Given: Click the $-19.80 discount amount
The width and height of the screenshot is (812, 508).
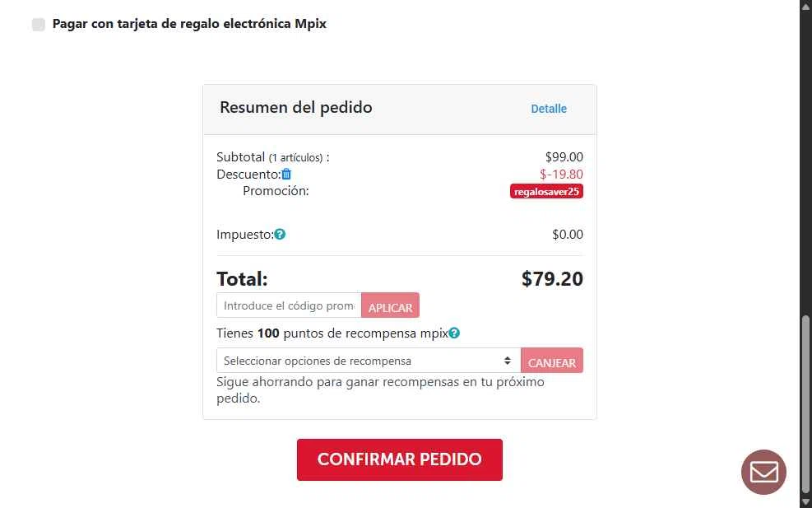Looking at the screenshot, I should pyautogui.click(x=561, y=174).
